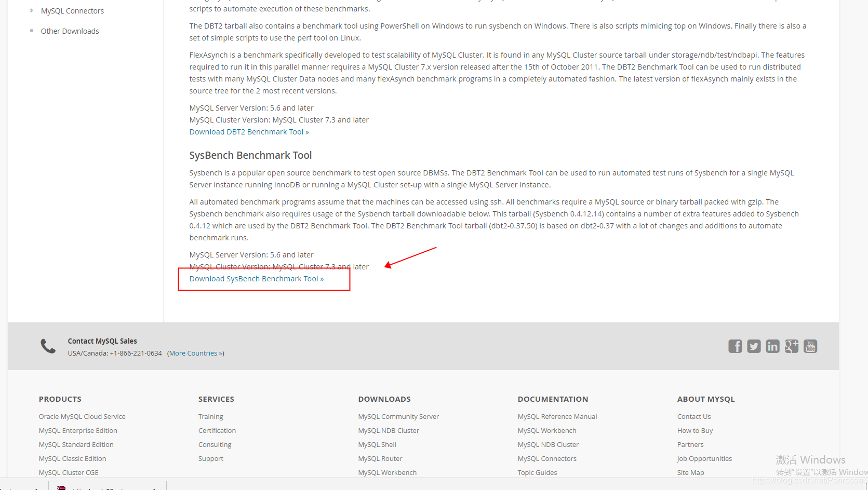The height and width of the screenshot is (490, 868).
Task: Click the Contact MySQL Sales heading
Action: (102, 341)
